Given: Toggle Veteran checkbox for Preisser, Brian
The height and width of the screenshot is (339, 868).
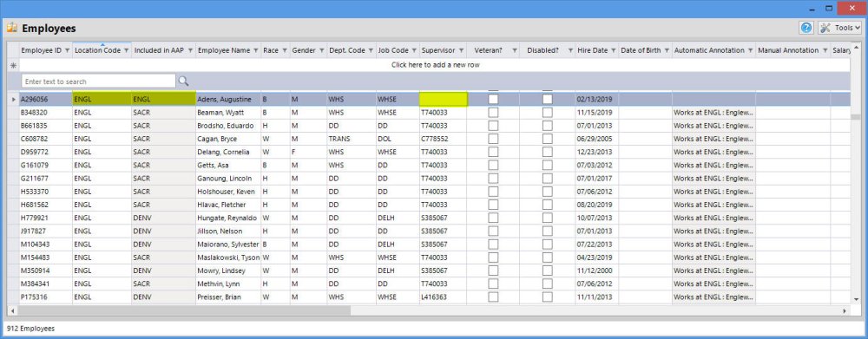Looking at the screenshot, I should coord(493,297).
